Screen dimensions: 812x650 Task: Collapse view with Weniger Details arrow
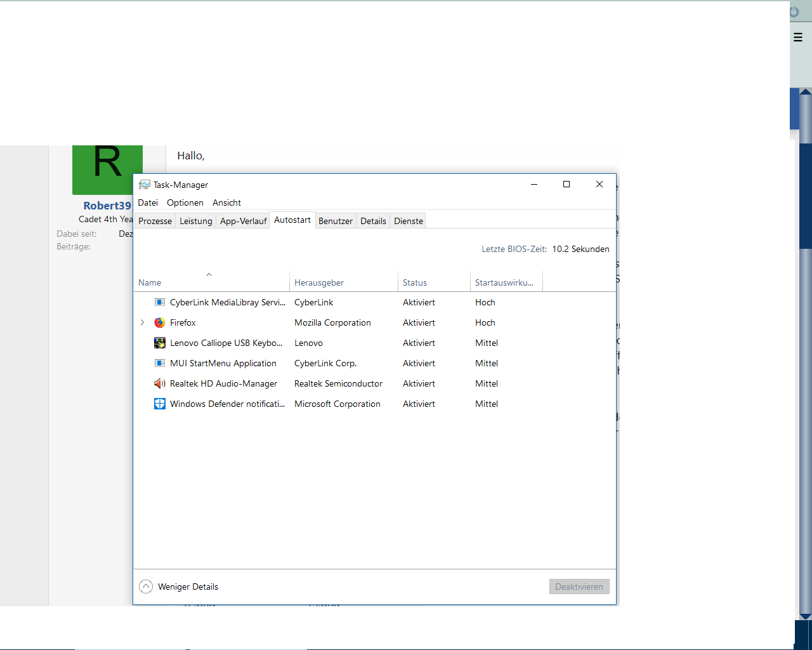coord(146,587)
